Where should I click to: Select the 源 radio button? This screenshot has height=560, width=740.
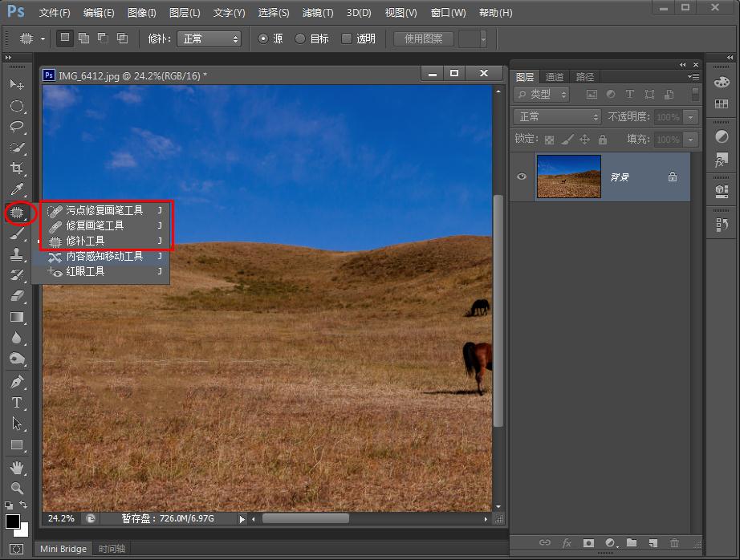(x=262, y=39)
